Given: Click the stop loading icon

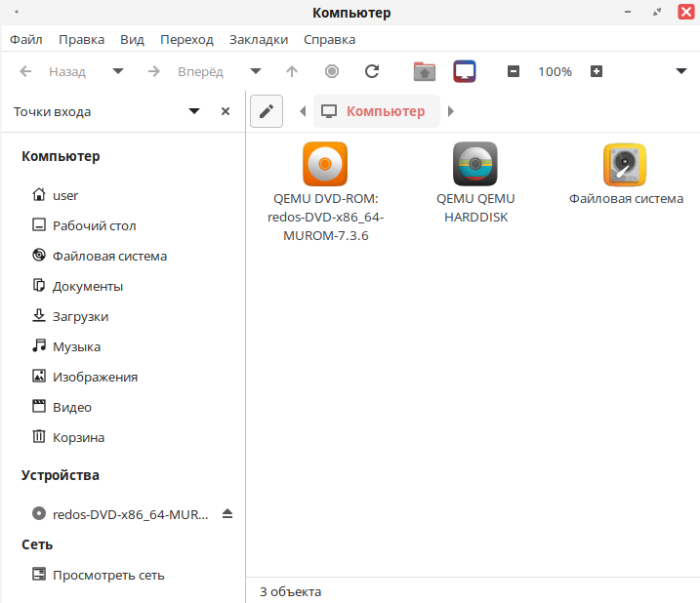Looking at the screenshot, I should [332, 71].
